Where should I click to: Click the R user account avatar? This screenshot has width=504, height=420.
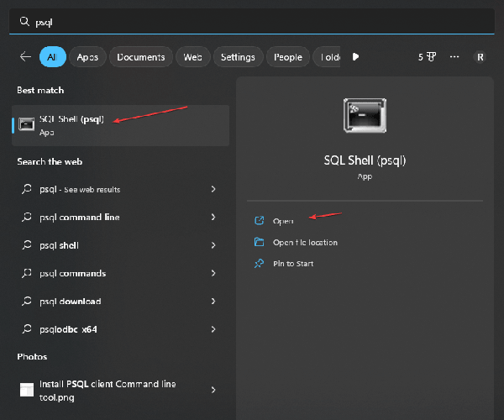pos(480,57)
